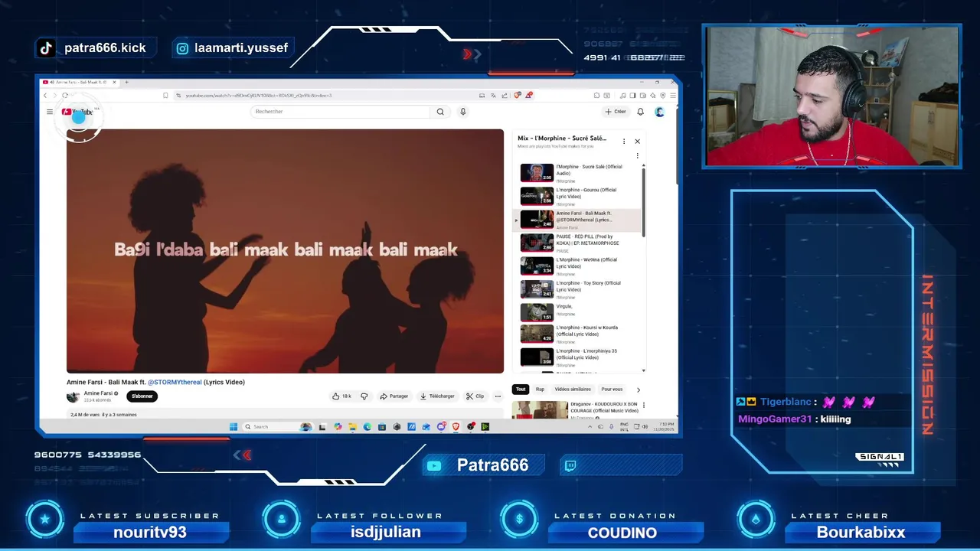Click the video player to pause
The width and height of the screenshot is (980, 551).
(285, 251)
